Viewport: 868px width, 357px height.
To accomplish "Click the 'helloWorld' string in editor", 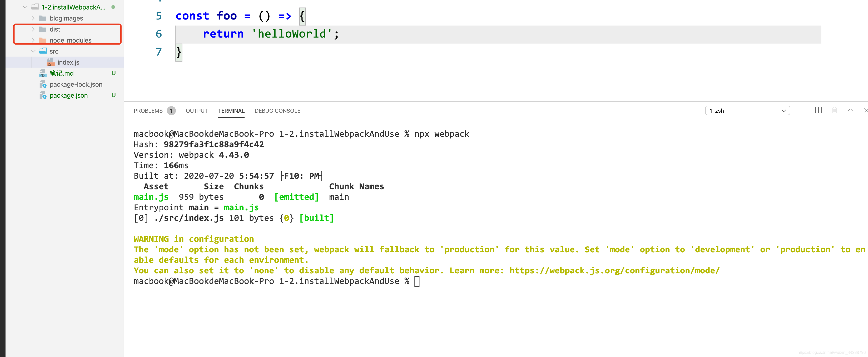I will click(292, 34).
